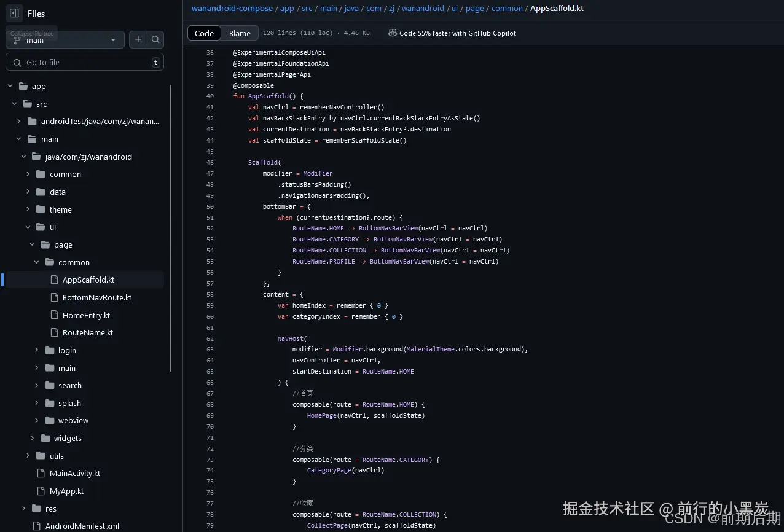Click the MainActivity.kt file icon
Screen dimensions: 784x532
(x=42, y=473)
